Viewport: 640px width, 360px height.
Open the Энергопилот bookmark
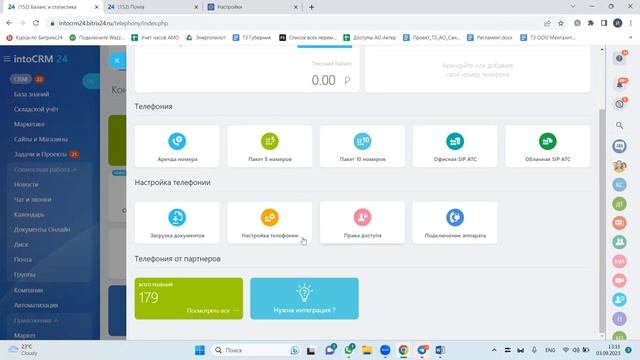pyautogui.click(x=206, y=38)
